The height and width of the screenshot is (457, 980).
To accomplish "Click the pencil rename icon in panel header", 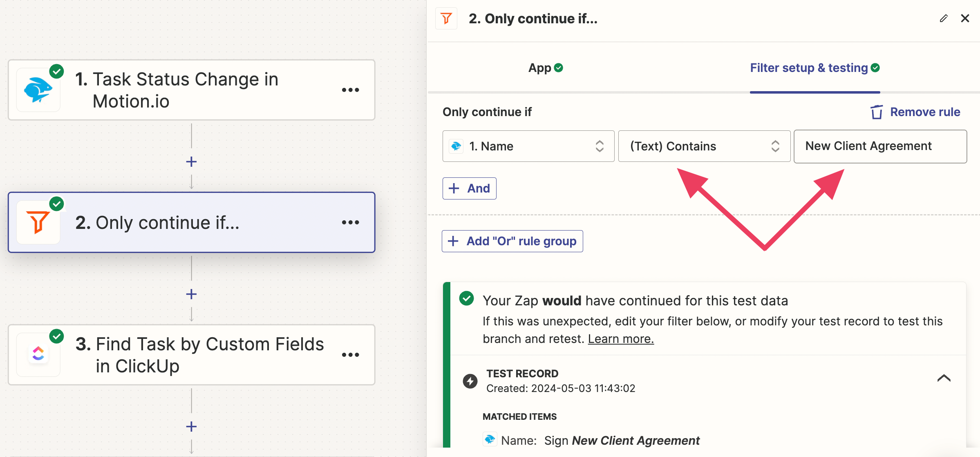I will tap(944, 18).
